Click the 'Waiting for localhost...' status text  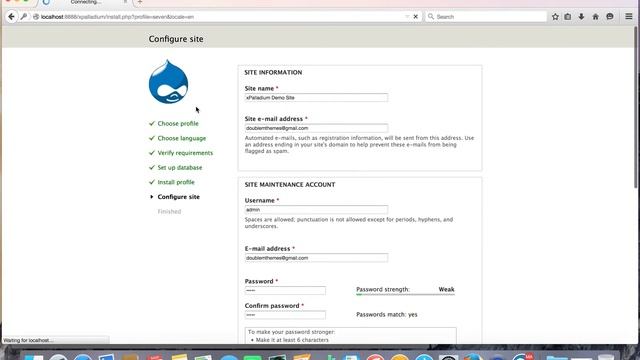[28, 340]
